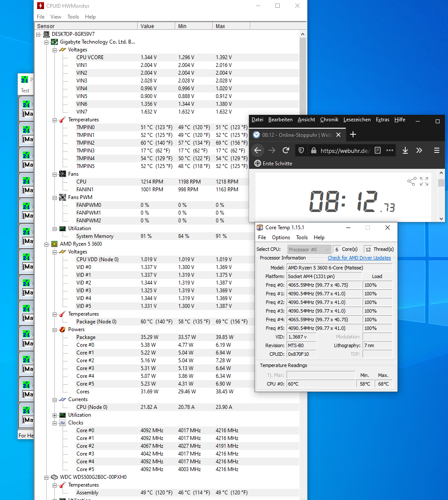The image size is (448, 500).
Task: Close the Online-Stoppuhr tab
Action: point(338,135)
